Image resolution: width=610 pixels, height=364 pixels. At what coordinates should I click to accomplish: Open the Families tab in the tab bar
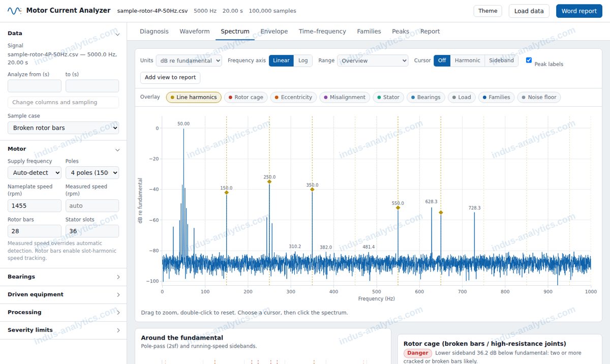[369, 32]
